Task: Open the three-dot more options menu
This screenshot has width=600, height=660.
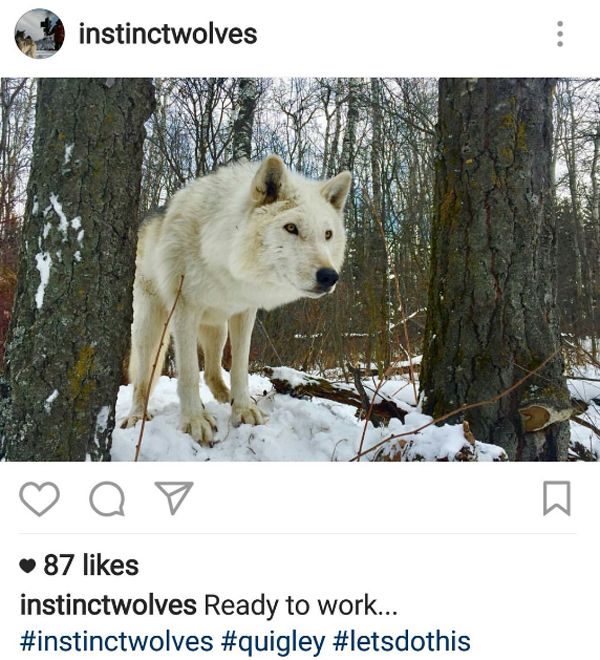Action: pyautogui.click(x=560, y=34)
